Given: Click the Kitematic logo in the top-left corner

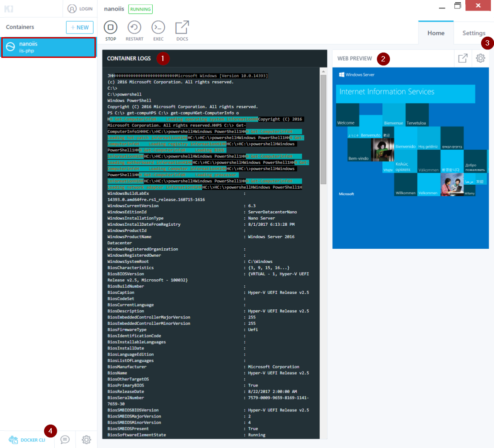Looking at the screenshot, I should click(x=8, y=9).
